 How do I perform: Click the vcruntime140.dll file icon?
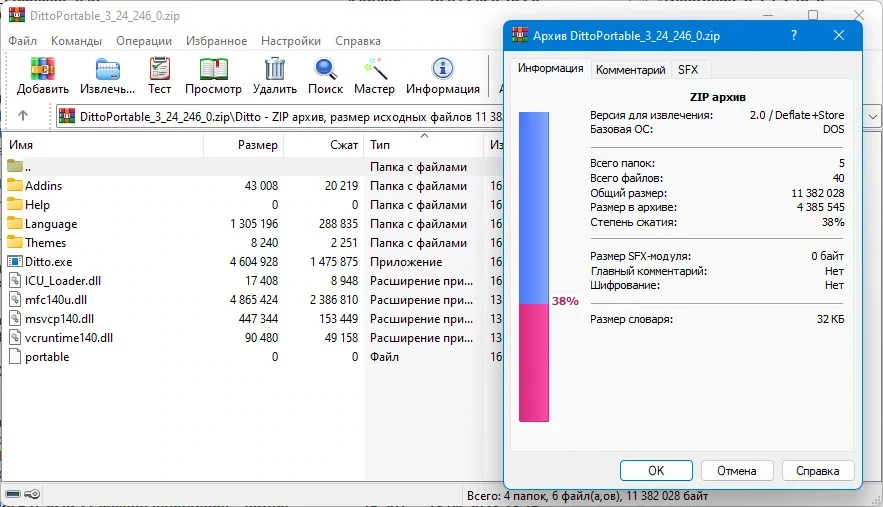(15, 338)
